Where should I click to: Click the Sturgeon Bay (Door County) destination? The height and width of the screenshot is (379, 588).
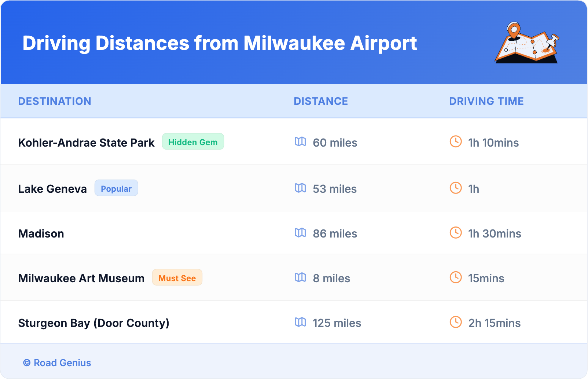93,323
